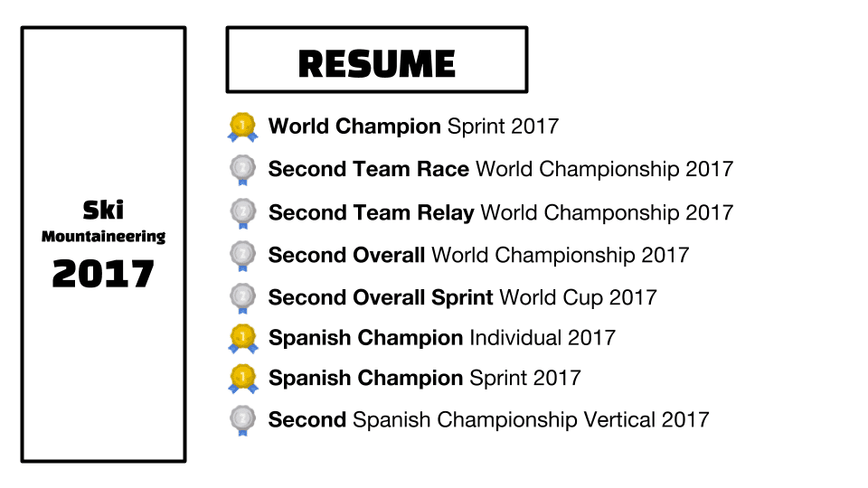The height and width of the screenshot is (488, 868).
Task: Click the gold medal beside World Champion Sprint
Action: pos(242,127)
